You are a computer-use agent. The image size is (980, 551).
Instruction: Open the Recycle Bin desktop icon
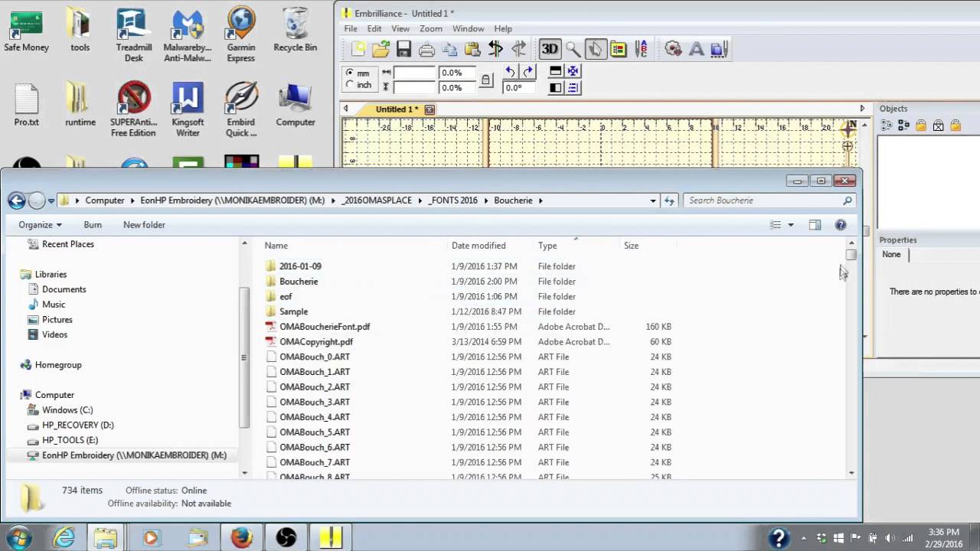click(x=295, y=31)
